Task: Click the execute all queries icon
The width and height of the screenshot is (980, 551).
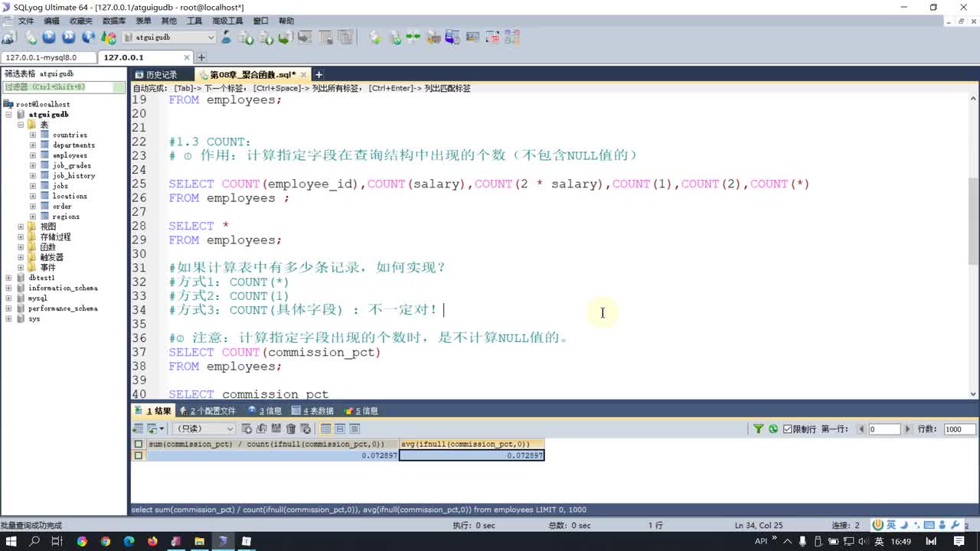Action: (x=69, y=37)
